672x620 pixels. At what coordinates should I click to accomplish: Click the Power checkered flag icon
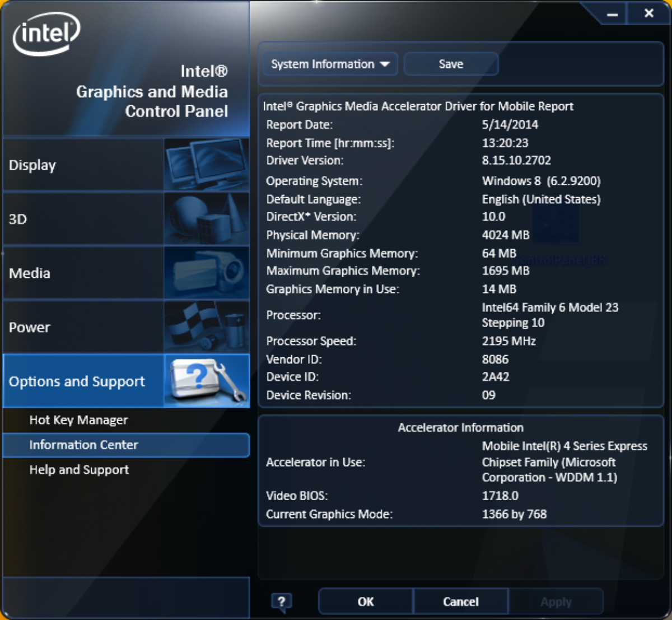point(207,327)
